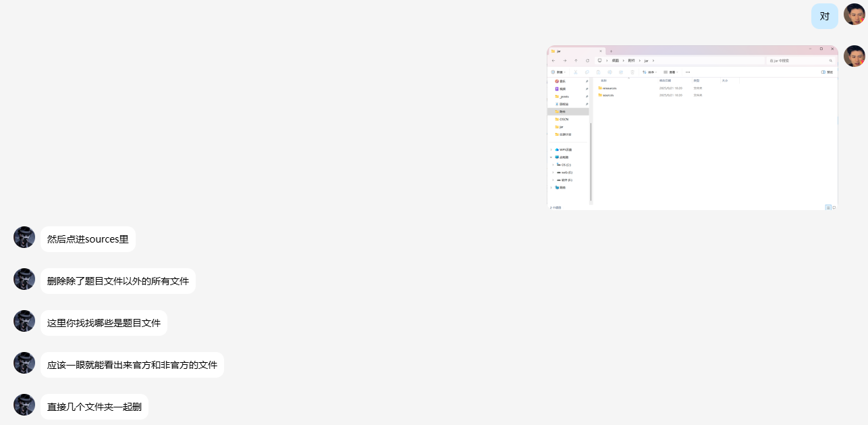Viewport: 868px width, 425px height.
Task: Collapse the 此电脑 tree node
Action: pyautogui.click(x=551, y=157)
